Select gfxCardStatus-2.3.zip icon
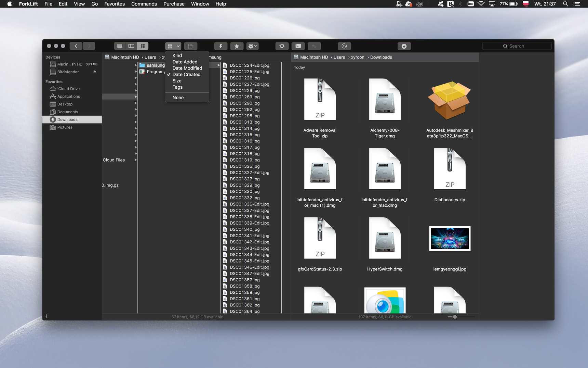The height and width of the screenshot is (368, 588). point(320,238)
